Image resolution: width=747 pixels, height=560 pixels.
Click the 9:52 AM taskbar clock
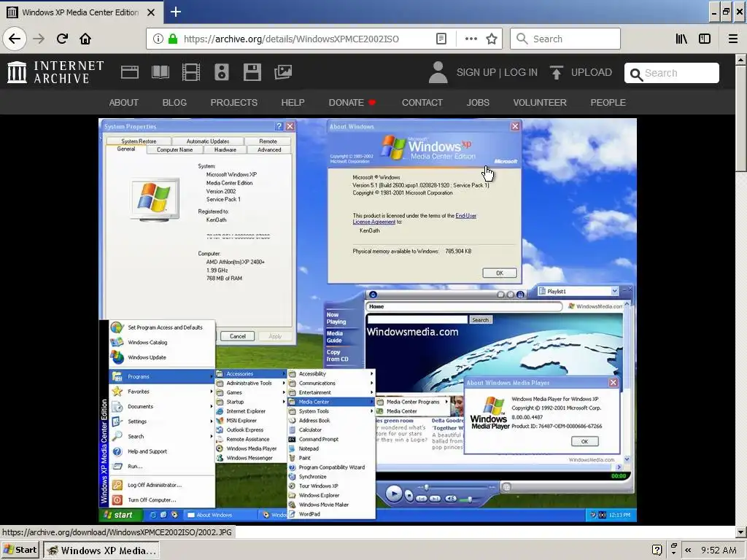pyautogui.click(x=719, y=551)
